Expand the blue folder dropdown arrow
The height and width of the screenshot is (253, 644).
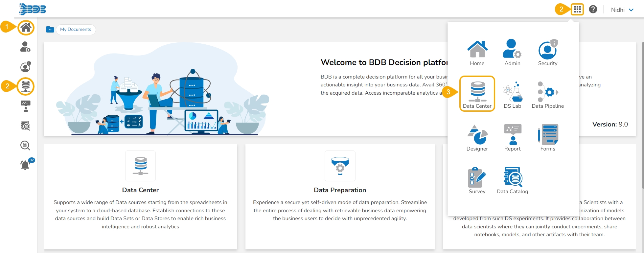[x=50, y=30]
